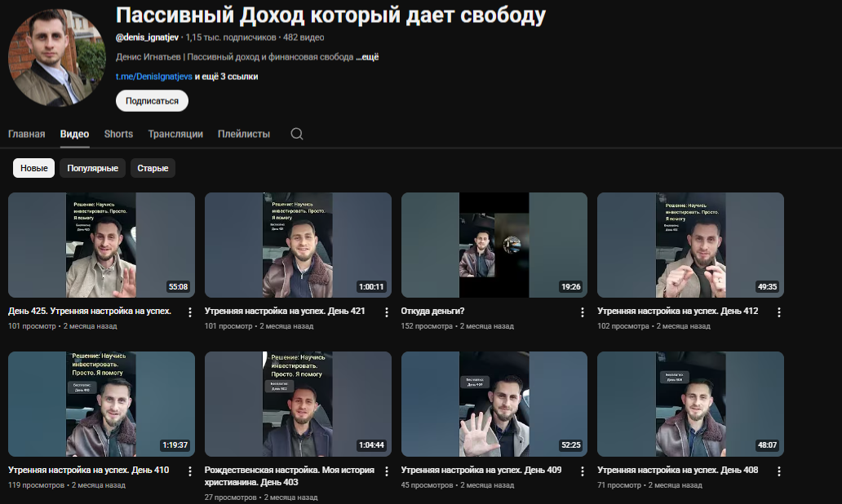Image resolution: width=842 pixels, height=504 pixels.
Task: Click the 49:35 duration badge
Action: pyautogui.click(x=768, y=286)
